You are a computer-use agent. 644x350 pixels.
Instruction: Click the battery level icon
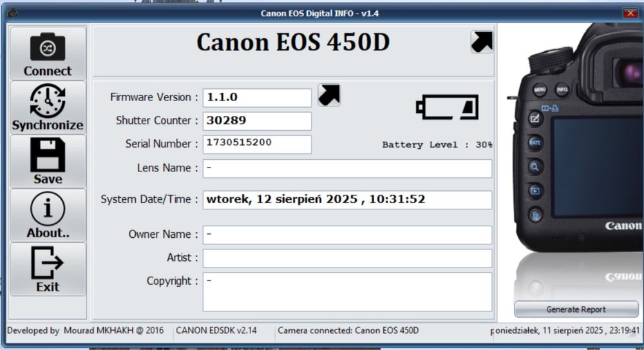pos(448,108)
